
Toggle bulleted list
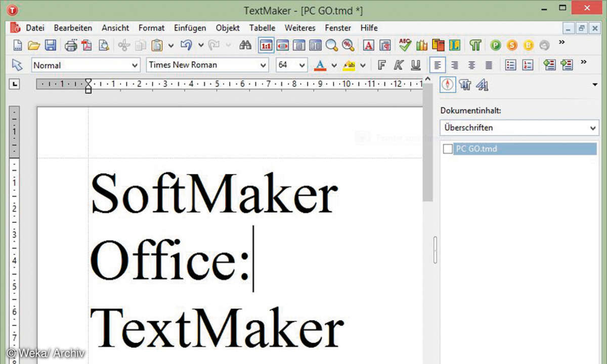click(511, 65)
